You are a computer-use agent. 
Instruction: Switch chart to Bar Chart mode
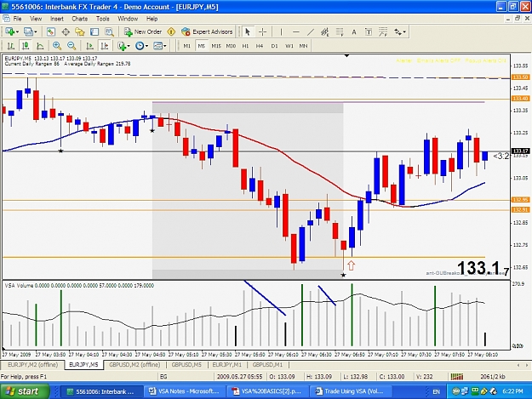coord(11,46)
